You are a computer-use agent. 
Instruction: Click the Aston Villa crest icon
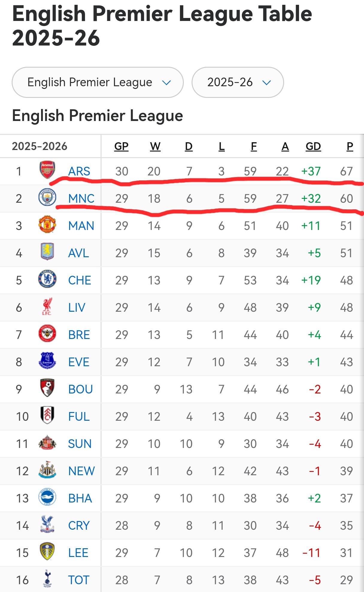coord(47,252)
